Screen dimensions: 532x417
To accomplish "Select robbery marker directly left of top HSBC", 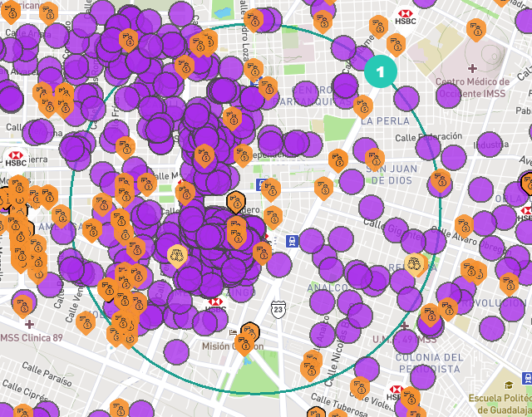I will coord(379,27).
